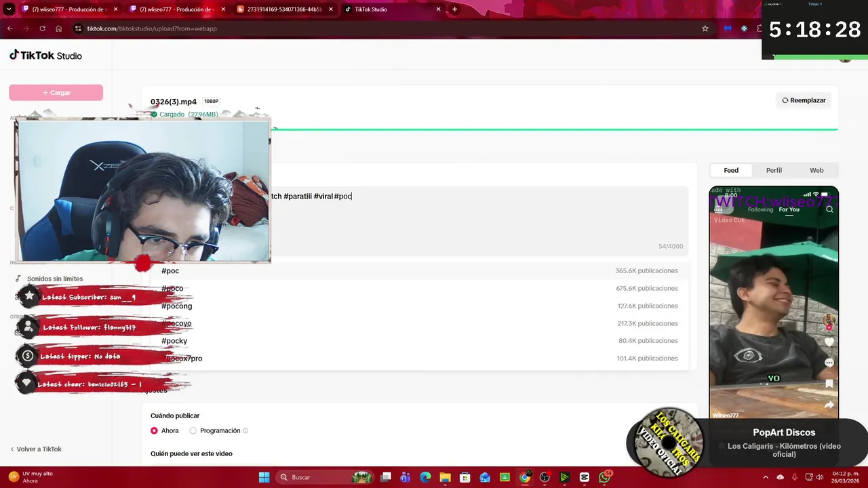Screen dimensions: 868x488
Task: Close the TikTok Studio browser tab
Action: [439, 9]
